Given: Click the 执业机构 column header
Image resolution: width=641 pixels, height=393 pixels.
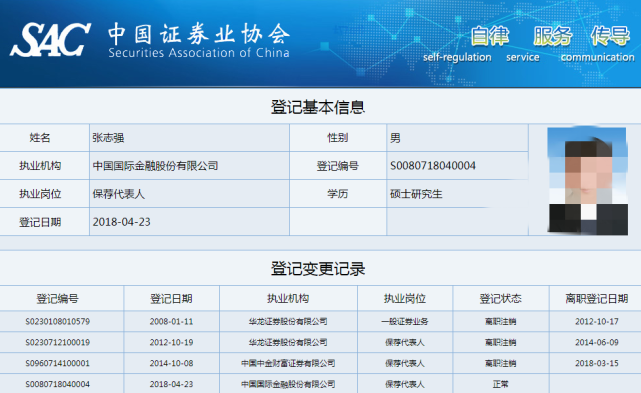Looking at the screenshot, I should 288,299.
